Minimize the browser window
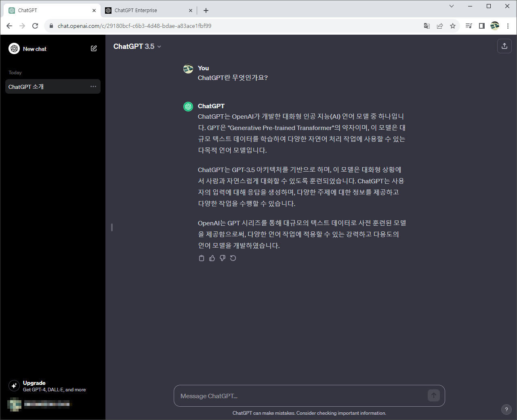 point(470,6)
